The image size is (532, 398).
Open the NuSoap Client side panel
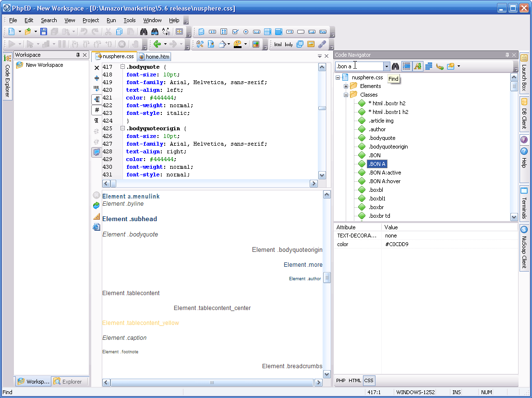tap(524, 248)
